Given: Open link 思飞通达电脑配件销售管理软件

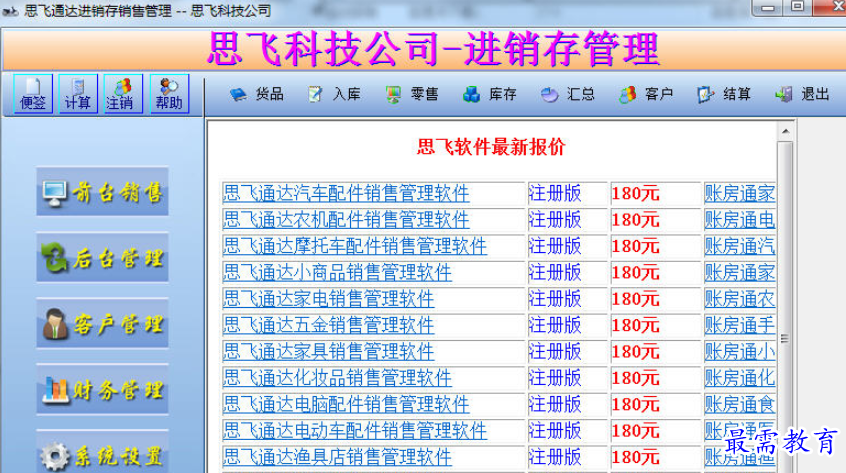Looking at the screenshot, I should (x=346, y=405).
